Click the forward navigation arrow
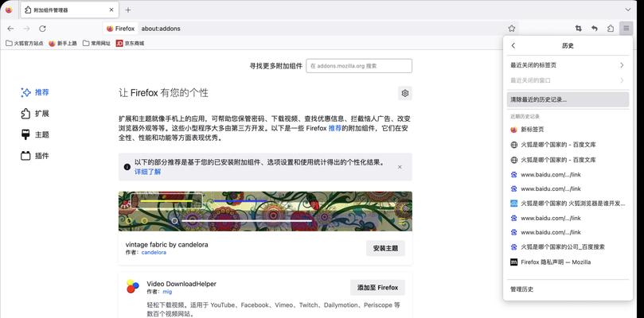The image size is (644, 318). click(x=27, y=29)
